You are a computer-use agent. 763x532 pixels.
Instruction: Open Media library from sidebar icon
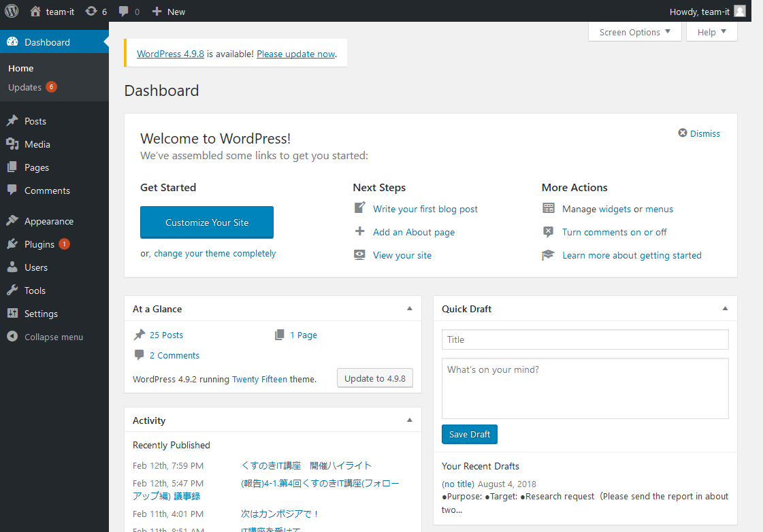12,144
